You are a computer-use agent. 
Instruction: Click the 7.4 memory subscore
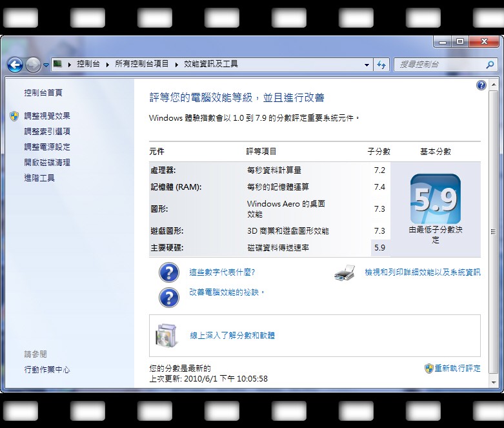pos(379,187)
